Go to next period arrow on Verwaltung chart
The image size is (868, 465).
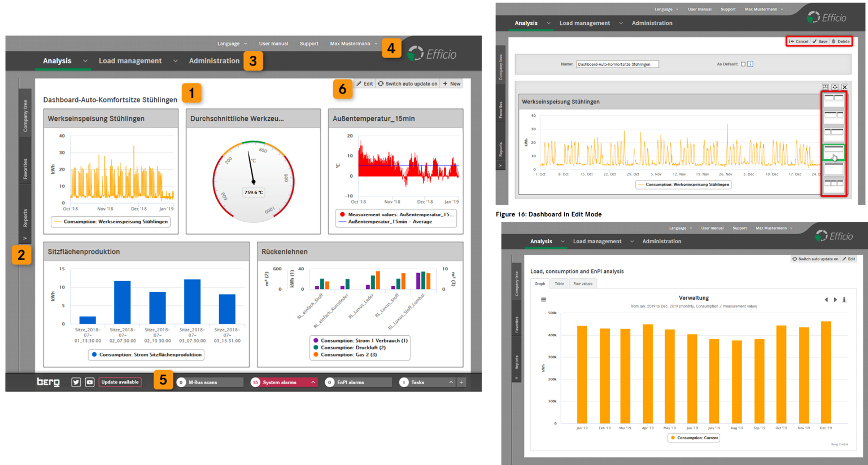[835, 300]
